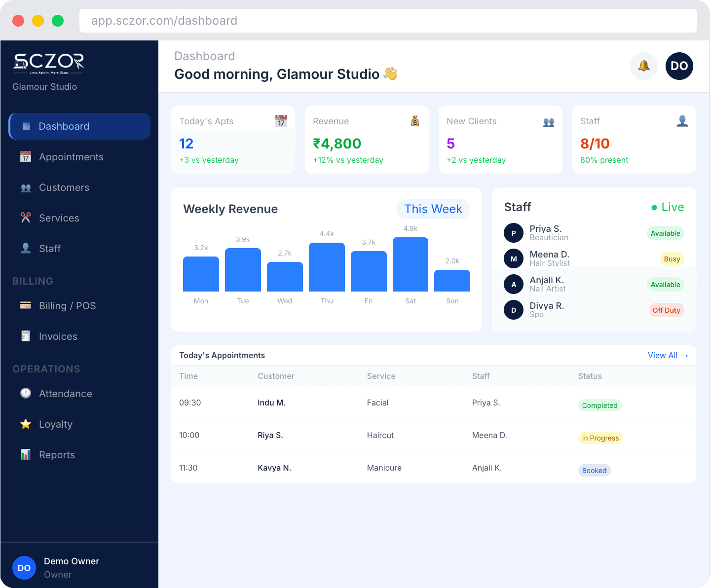Click the DO profile avatar in header
The width and height of the screenshot is (710, 588).
[x=679, y=66]
